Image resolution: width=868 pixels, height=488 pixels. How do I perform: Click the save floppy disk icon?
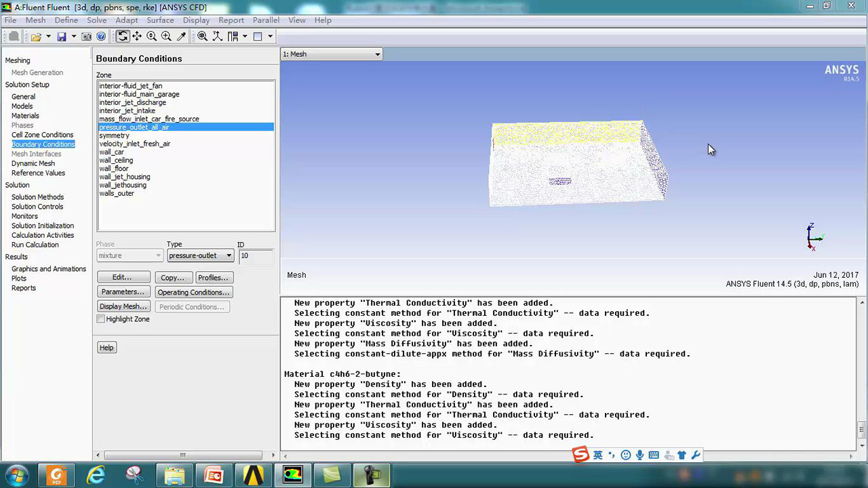[62, 37]
